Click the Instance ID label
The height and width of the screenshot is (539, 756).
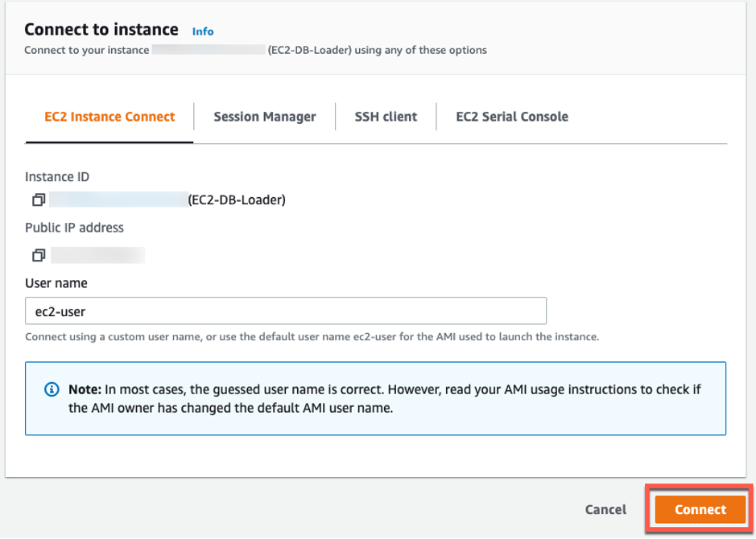pos(58,176)
